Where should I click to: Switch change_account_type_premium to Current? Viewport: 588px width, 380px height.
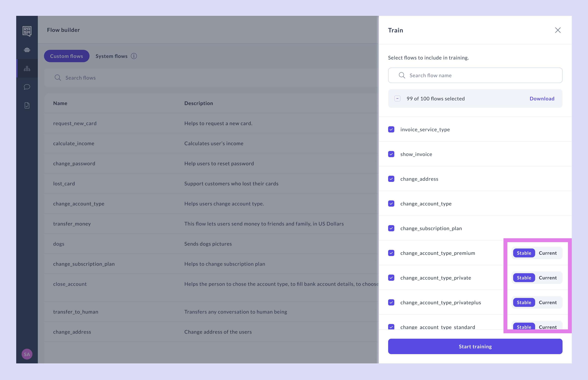(548, 253)
